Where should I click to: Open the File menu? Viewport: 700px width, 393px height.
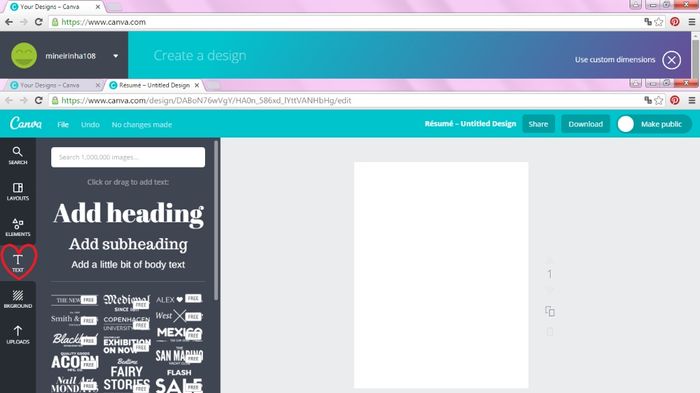[x=63, y=125]
